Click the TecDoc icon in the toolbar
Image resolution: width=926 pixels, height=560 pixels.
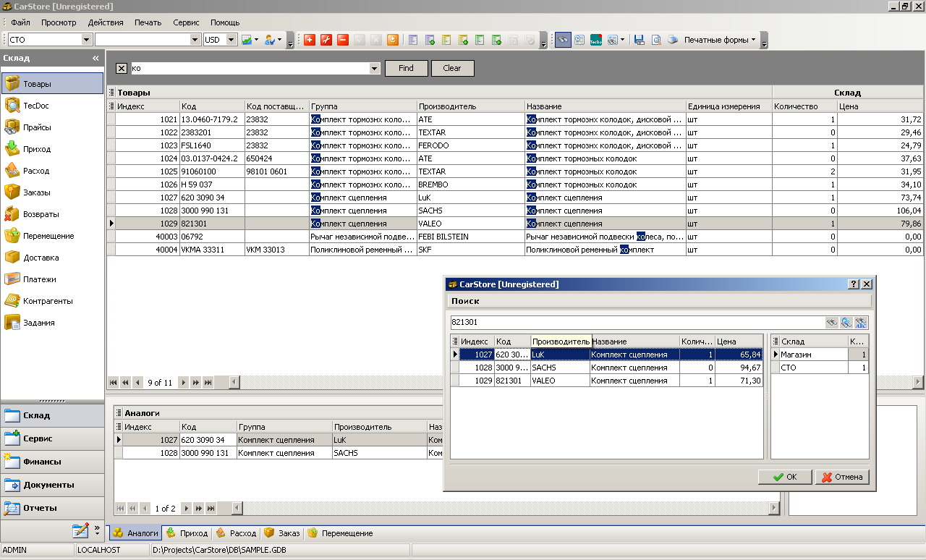(596, 40)
